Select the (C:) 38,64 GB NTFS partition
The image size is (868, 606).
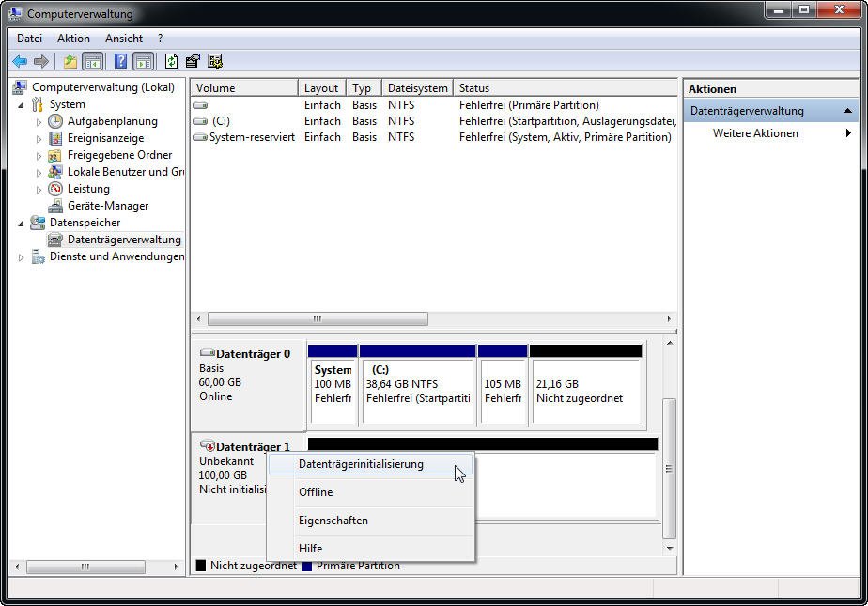click(x=418, y=385)
